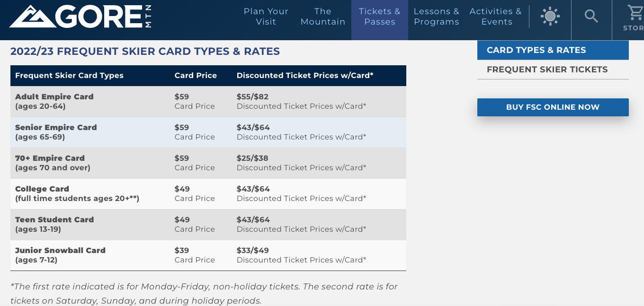Open Activities & Events menu
Image resolution: width=644 pixels, height=306 pixels.
(495, 17)
